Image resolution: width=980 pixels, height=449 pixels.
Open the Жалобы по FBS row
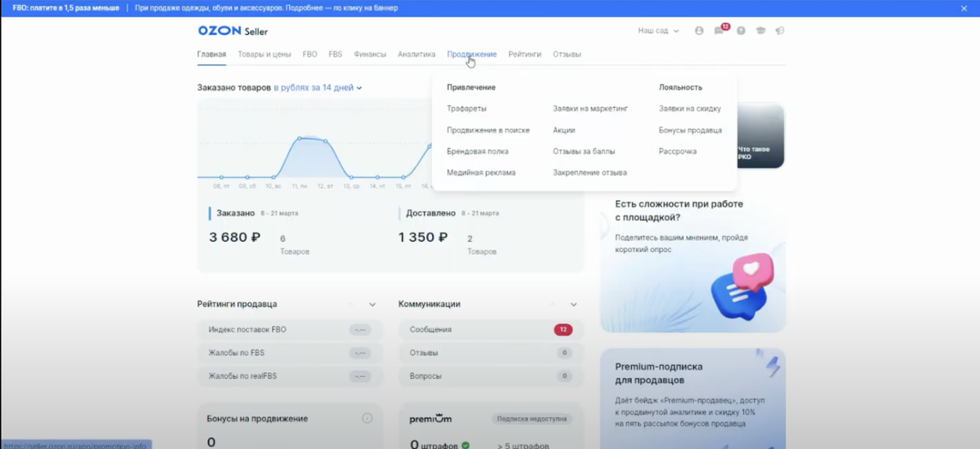point(289,353)
